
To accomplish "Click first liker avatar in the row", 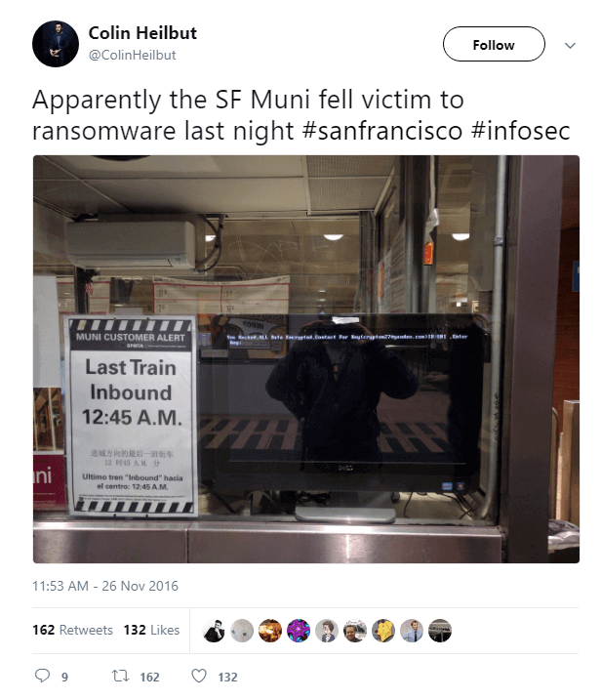I will (x=214, y=631).
